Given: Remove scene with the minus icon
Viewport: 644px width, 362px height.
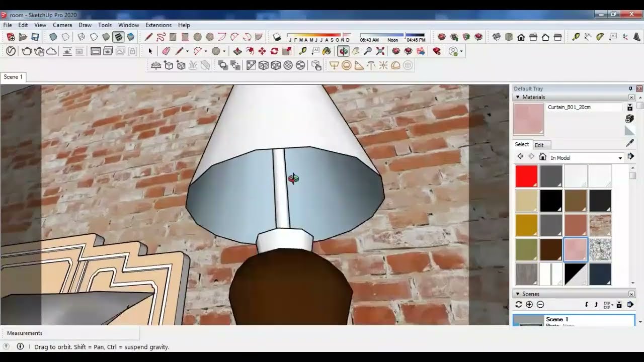Looking at the screenshot, I should [x=540, y=304].
